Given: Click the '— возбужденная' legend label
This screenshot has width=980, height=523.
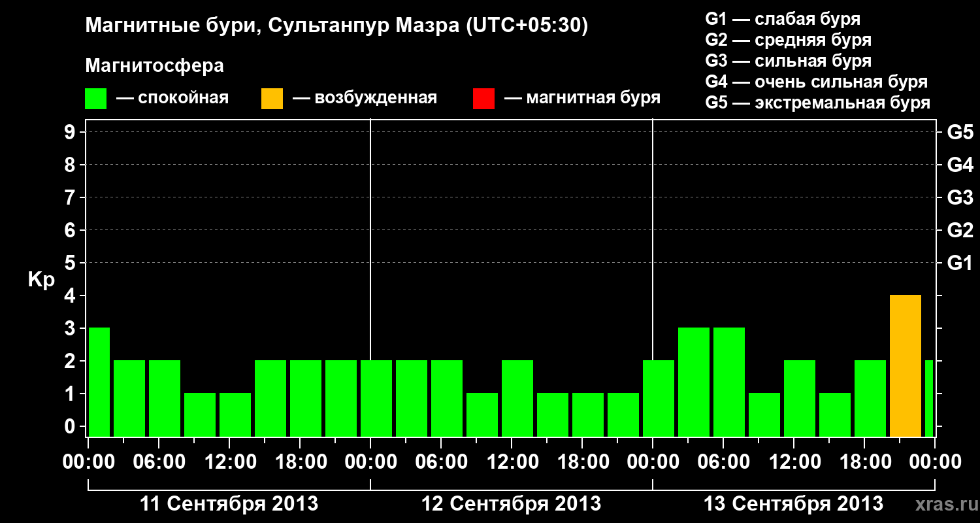Looking at the screenshot, I should [x=365, y=99].
